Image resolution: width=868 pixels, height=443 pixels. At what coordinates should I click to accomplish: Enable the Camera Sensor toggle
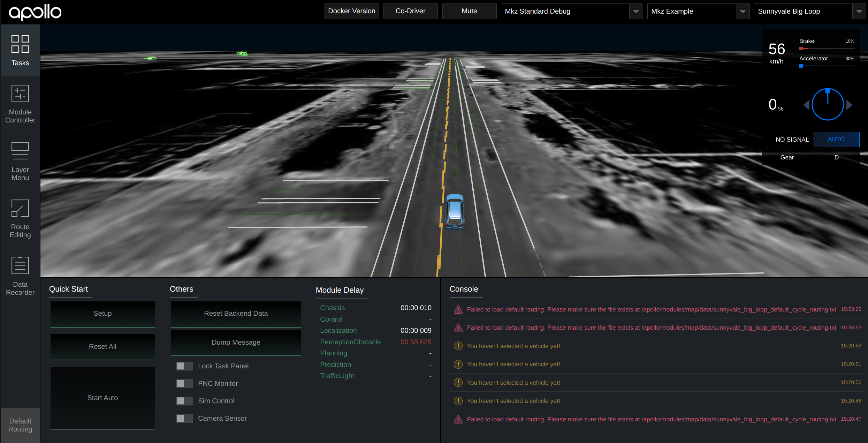pyautogui.click(x=184, y=418)
